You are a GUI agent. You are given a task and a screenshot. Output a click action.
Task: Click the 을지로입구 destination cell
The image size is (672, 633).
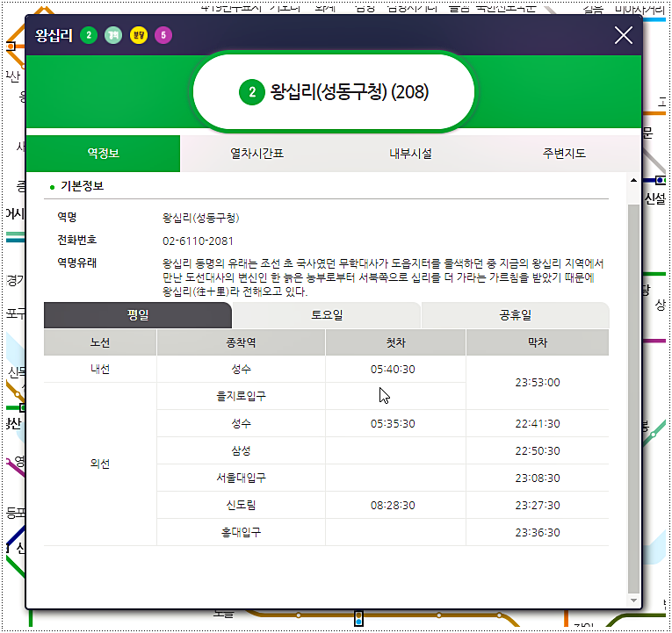tap(241, 396)
